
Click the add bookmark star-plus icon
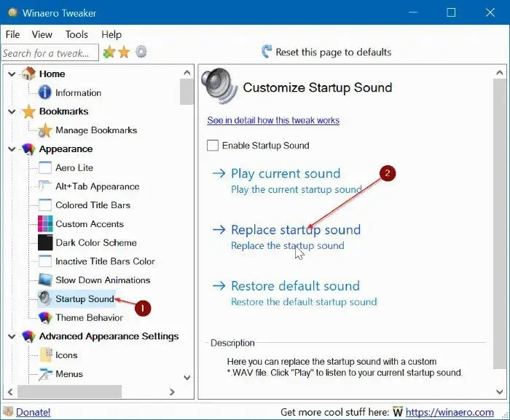pos(109,52)
